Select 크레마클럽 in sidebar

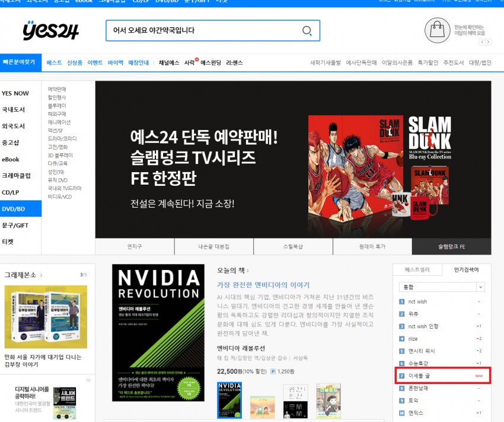point(16,176)
